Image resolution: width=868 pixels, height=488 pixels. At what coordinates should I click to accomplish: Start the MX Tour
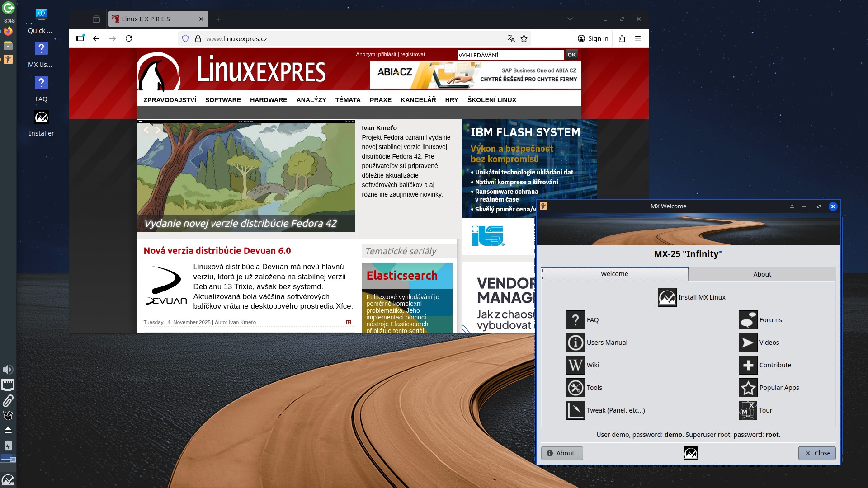tap(748, 410)
